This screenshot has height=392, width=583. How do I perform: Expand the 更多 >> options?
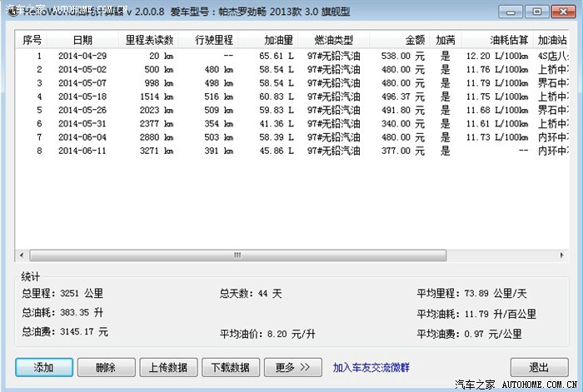coord(292,367)
